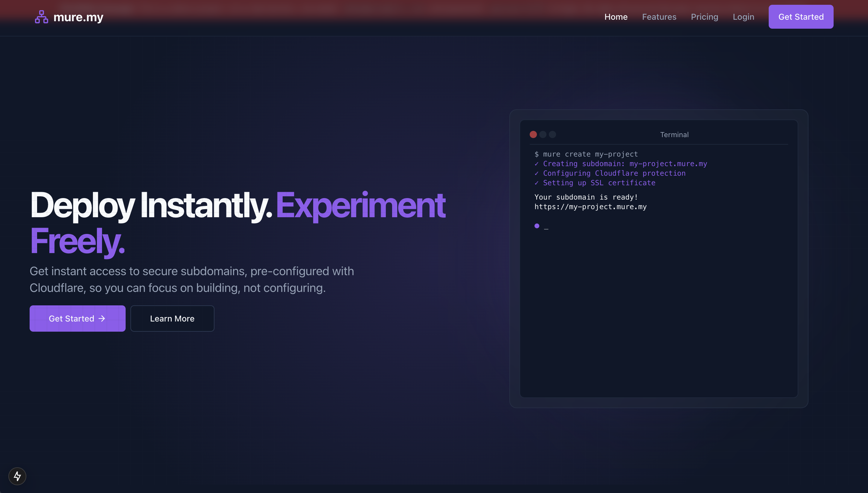Click the Learn More button
The height and width of the screenshot is (493, 868).
click(x=172, y=318)
